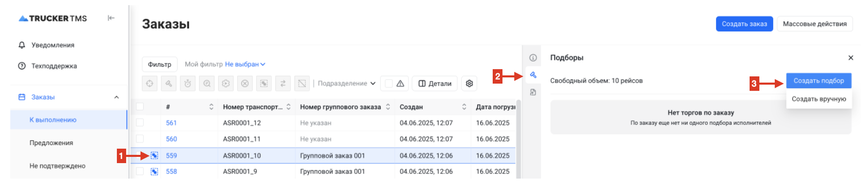
Task: Toggle the warning triangle checkbox
Action: click(389, 83)
